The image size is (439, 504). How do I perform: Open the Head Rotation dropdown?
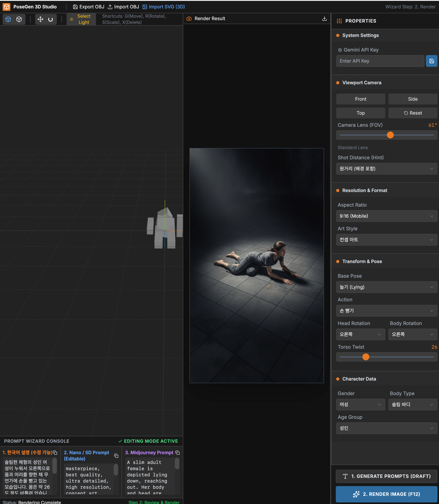pyautogui.click(x=360, y=334)
